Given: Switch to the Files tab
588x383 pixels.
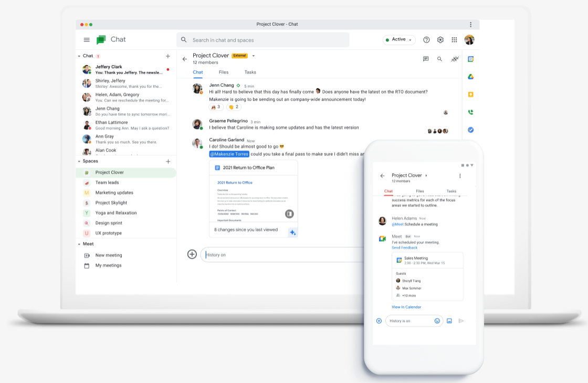Looking at the screenshot, I should click(224, 72).
